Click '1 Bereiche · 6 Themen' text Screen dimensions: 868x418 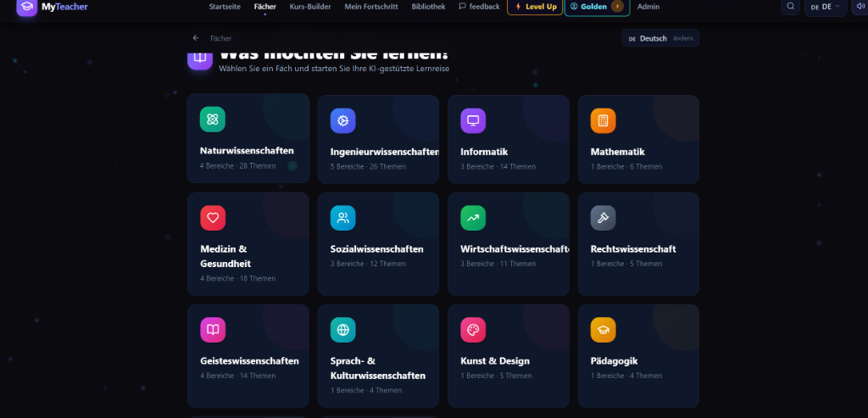pyautogui.click(x=626, y=167)
